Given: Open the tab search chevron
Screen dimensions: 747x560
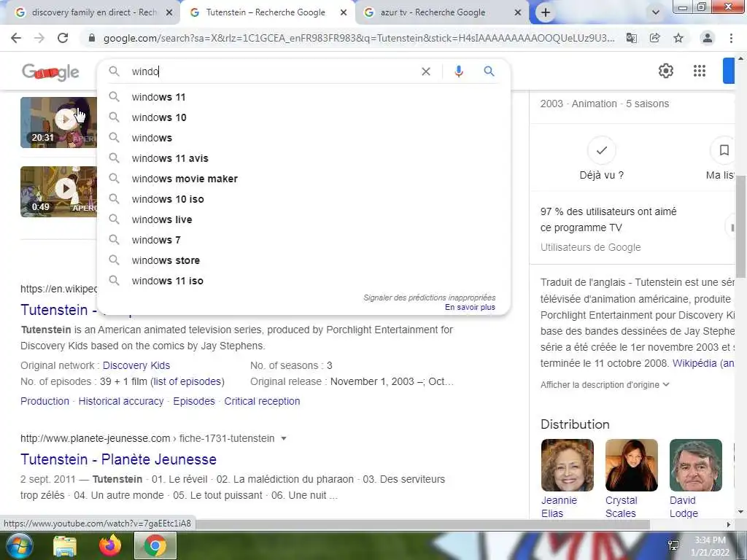Looking at the screenshot, I should (656, 12).
